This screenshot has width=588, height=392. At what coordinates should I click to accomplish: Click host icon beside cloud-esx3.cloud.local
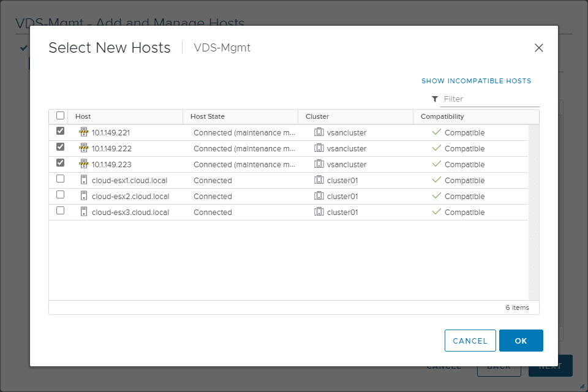pos(83,212)
